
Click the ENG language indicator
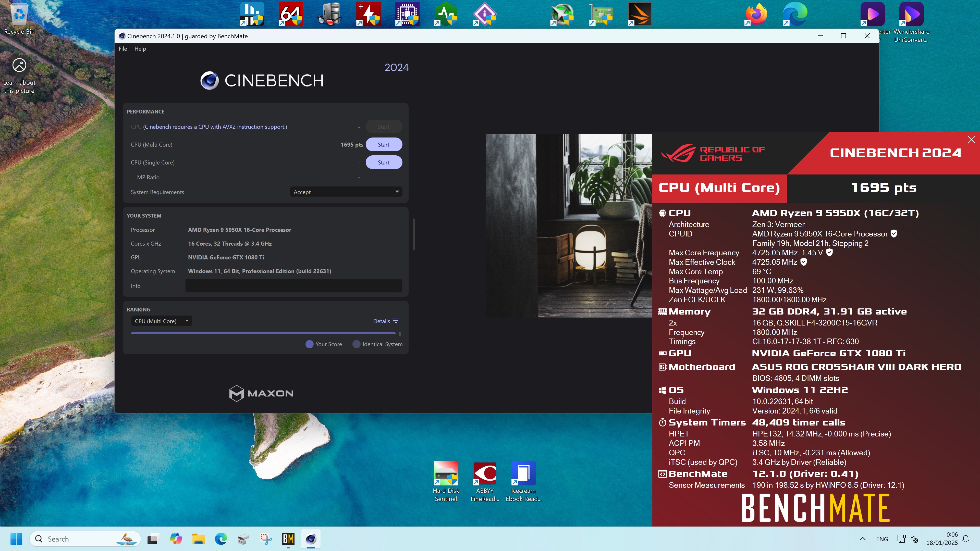882,539
